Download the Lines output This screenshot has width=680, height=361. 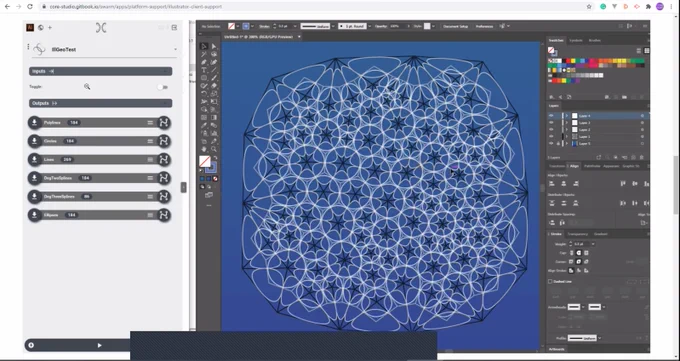click(35, 160)
